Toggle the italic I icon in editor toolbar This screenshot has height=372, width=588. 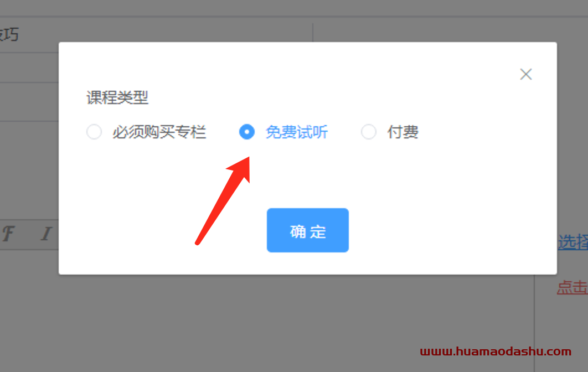[46, 234]
